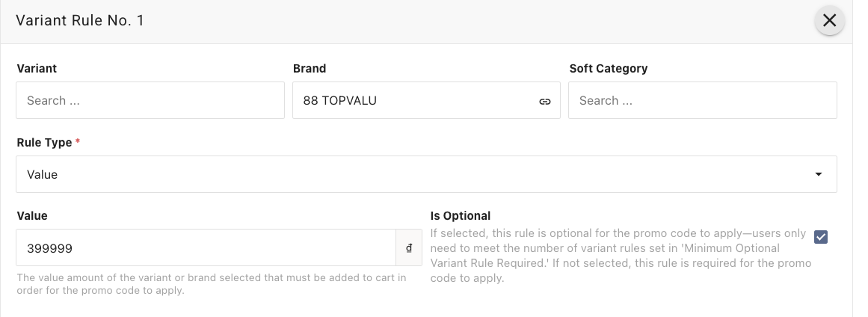Expand the Rule Type dropdown arrow
Image resolution: width=868 pixels, height=317 pixels.
(819, 174)
